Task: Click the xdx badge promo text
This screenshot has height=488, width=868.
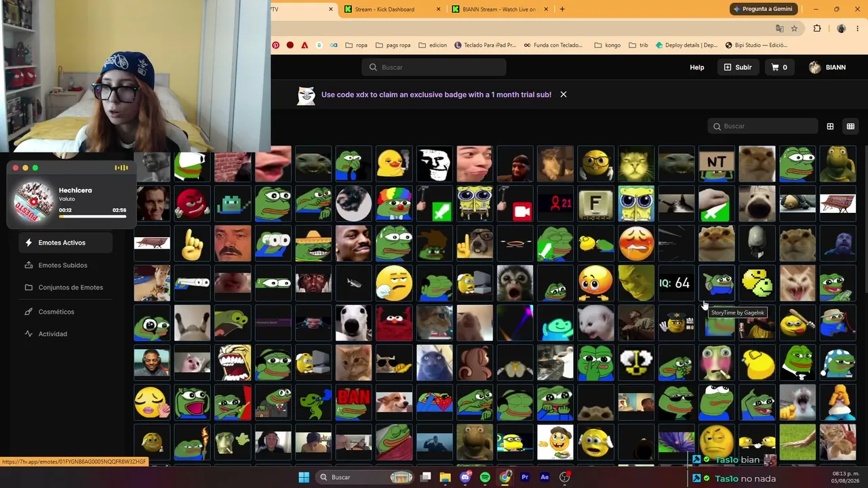Action: click(x=436, y=95)
